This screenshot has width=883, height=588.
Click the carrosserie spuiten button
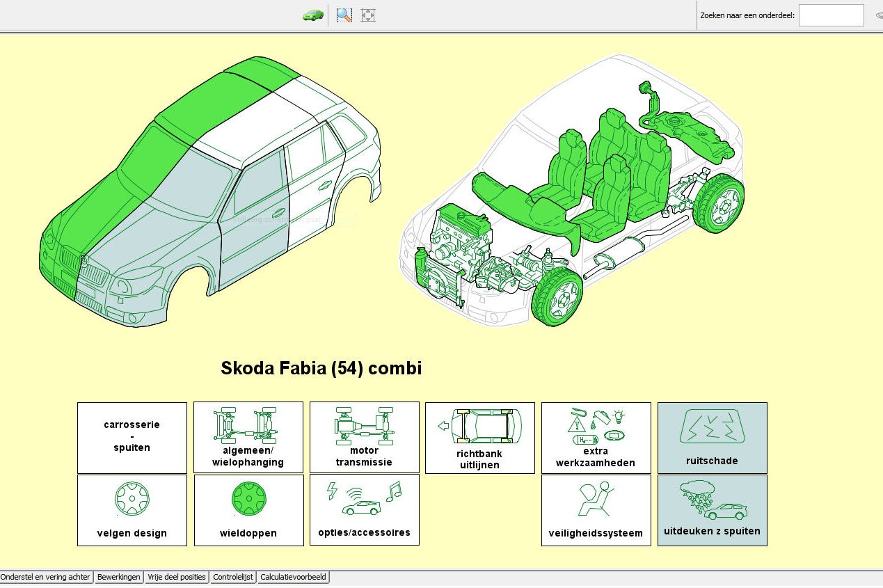tap(132, 438)
